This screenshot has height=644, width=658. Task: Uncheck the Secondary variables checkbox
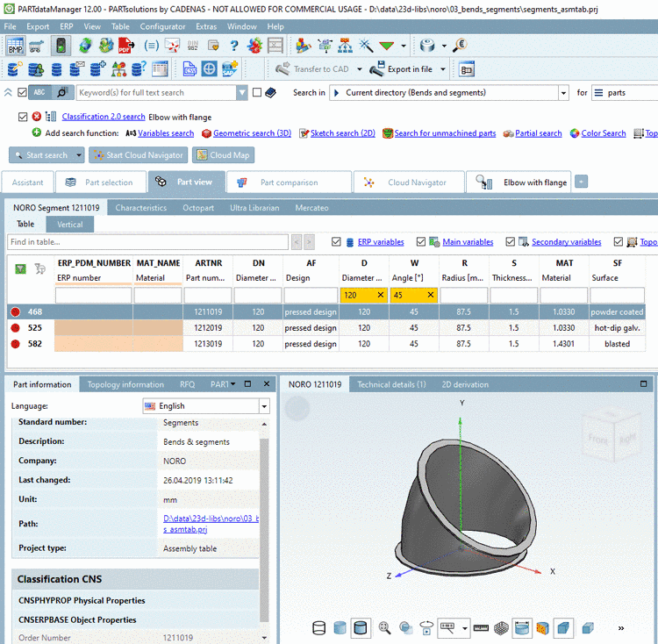click(x=511, y=241)
